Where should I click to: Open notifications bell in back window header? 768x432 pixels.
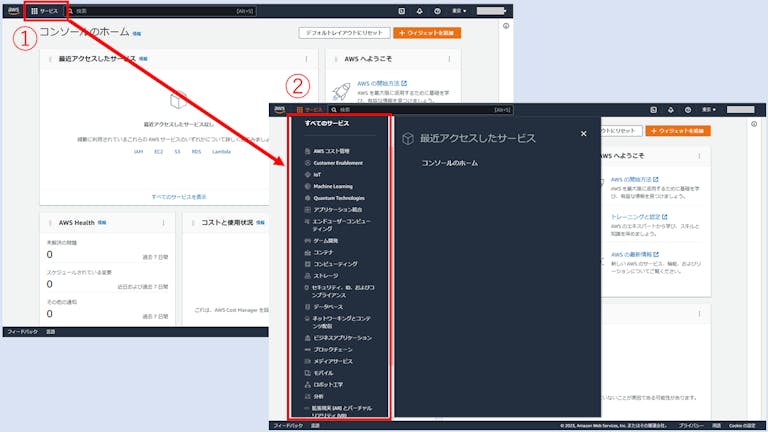tap(420, 11)
